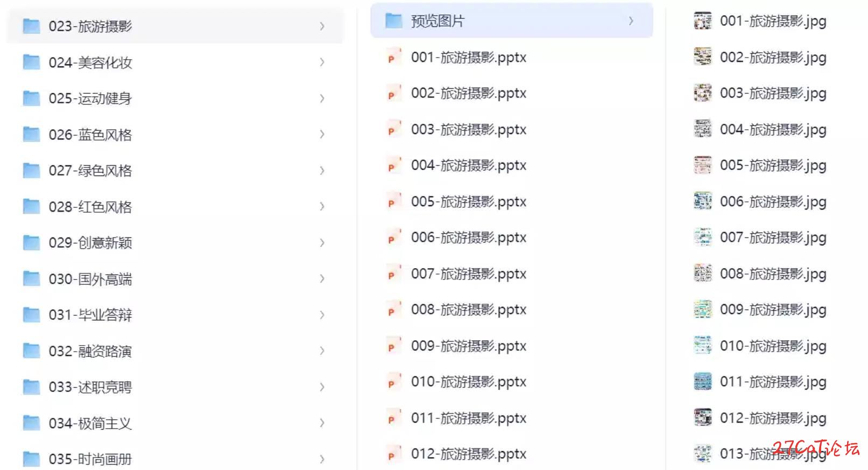Open thumbnail of 001-旅游摄影.jpg

point(703,21)
